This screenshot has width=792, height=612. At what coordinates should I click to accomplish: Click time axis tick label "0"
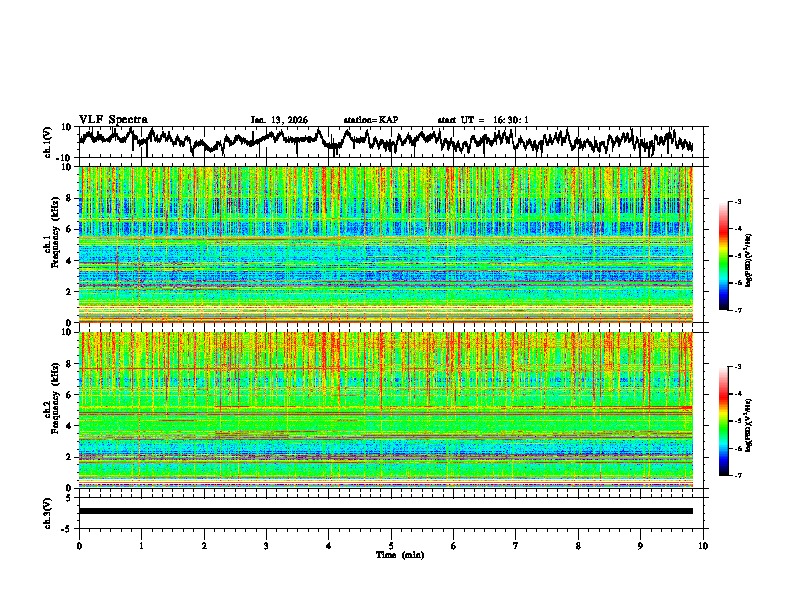(79, 546)
